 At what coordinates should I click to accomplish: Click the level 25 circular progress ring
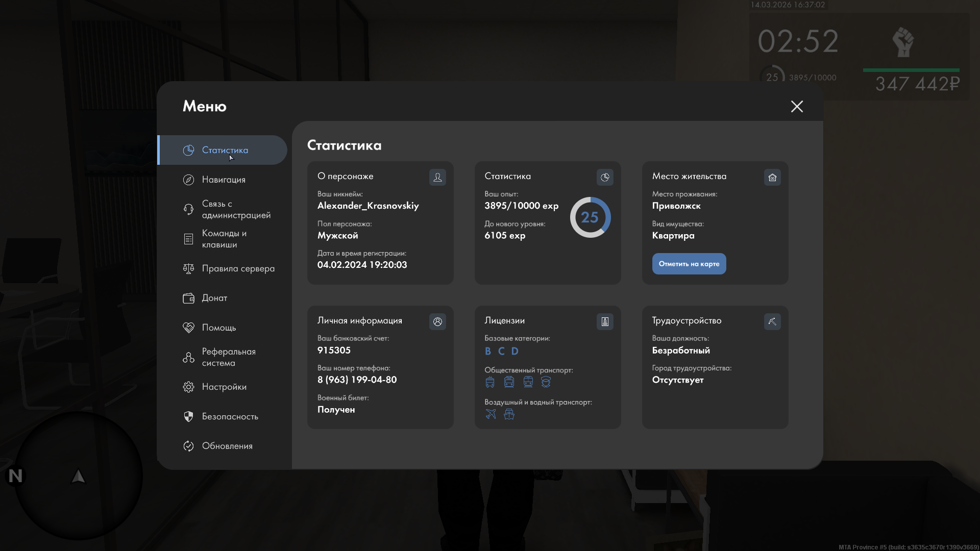[x=590, y=217]
